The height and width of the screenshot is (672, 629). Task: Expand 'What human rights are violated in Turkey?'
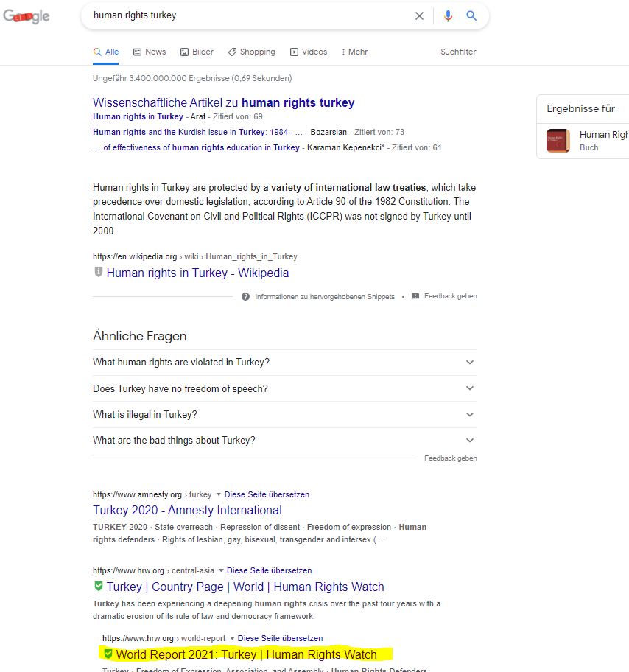point(284,363)
